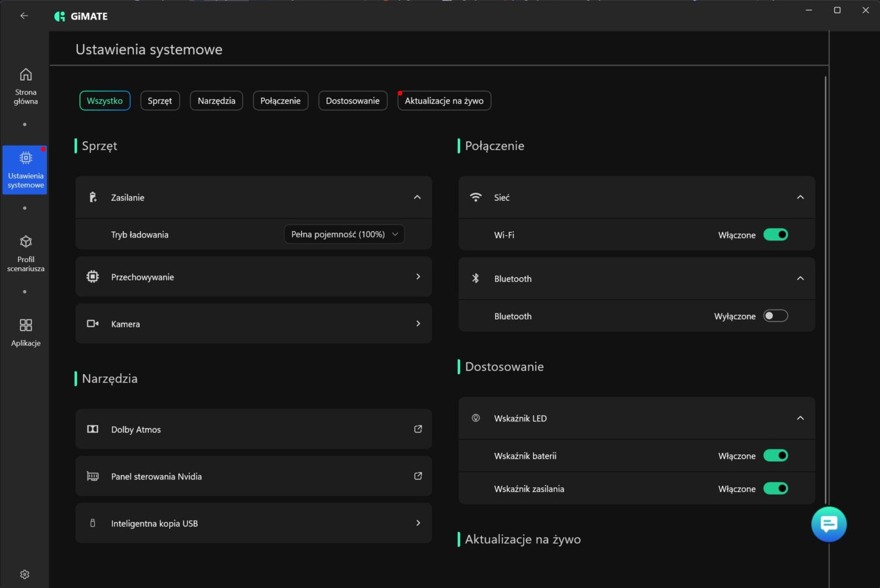Open Profil scenariusza in the sidebar
Screen dimensions: 880x588
click(x=25, y=253)
